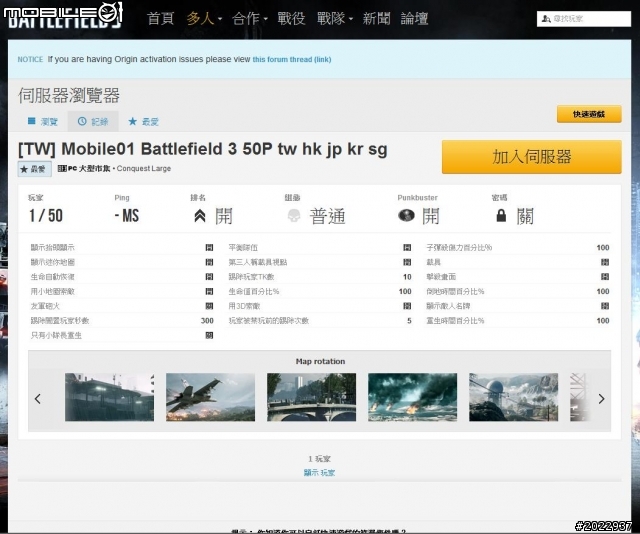Open the 戰役 campaign menu item
The image size is (640, 534).
(x=291, y=19)
